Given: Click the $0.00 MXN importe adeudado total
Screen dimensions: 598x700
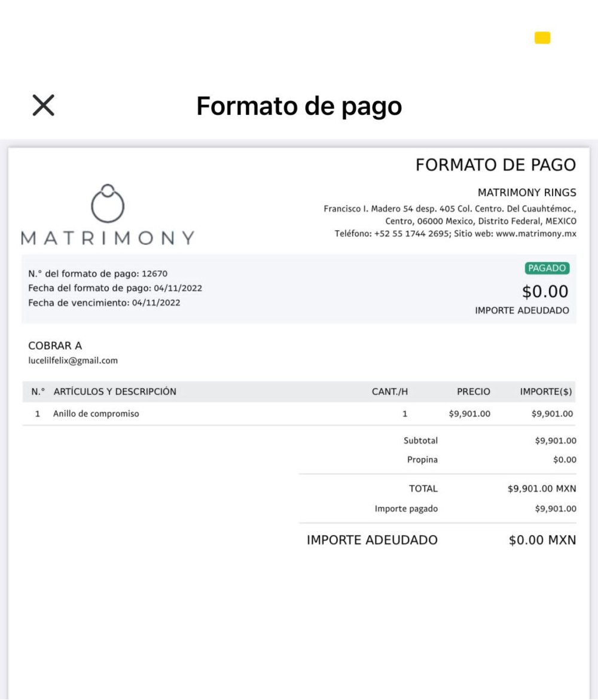Looking at the screenshot, I should point(542,540).
